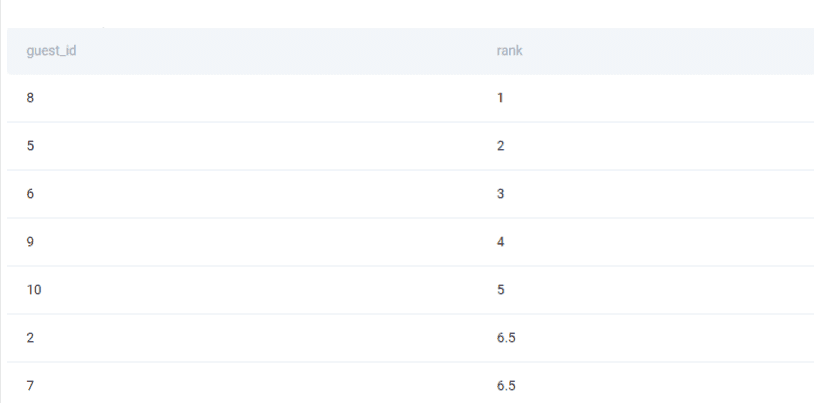Select guest_id cell with value 8
The height and width of the screenshot is (403, 817).
pos(31,98)
